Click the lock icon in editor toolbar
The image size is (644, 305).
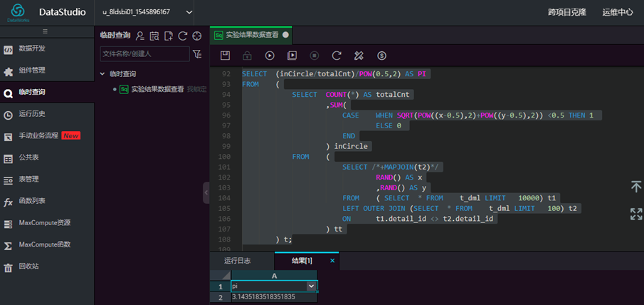tap(247, 56)
